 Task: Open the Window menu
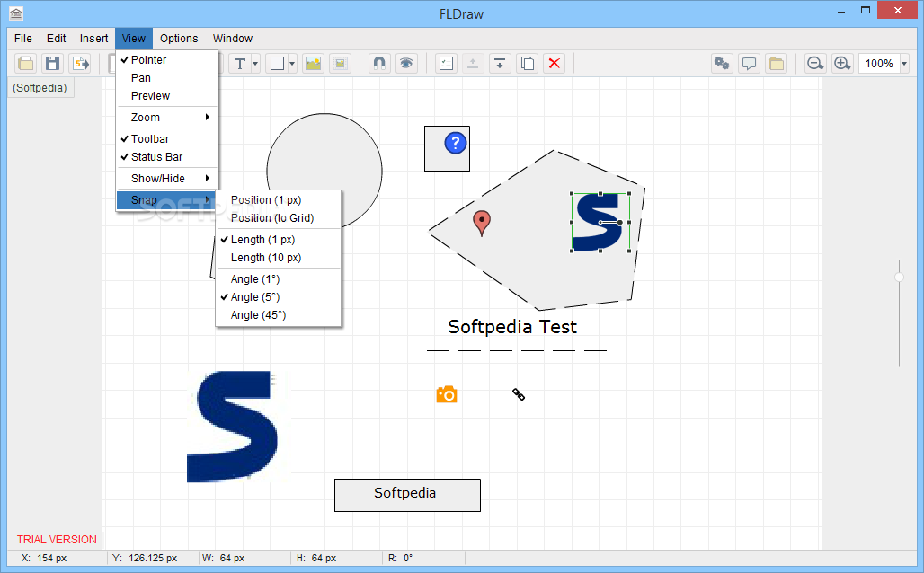(x=232, y=39)
